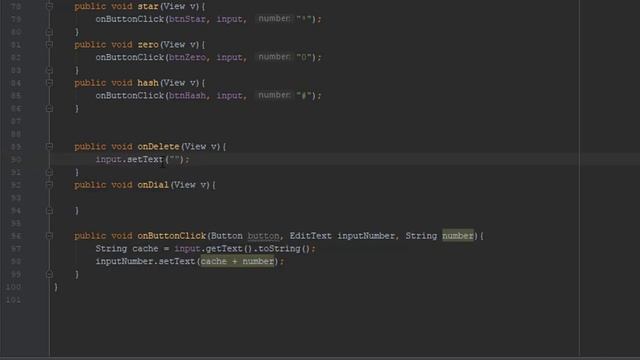Screen dimensions: 640x360
Task: Collapse the zero(View v) method fold marker
Action: [49, 44]
